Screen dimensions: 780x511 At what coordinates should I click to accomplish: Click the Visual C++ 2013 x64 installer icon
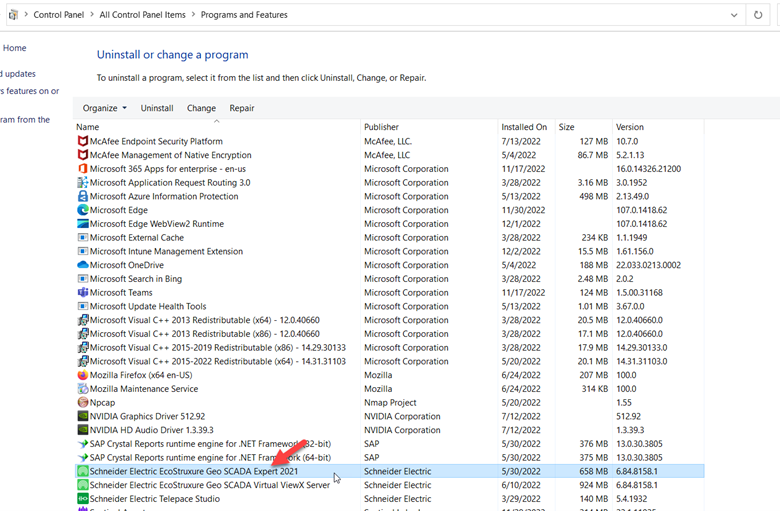pyautogui.click(x=83, y=320)
